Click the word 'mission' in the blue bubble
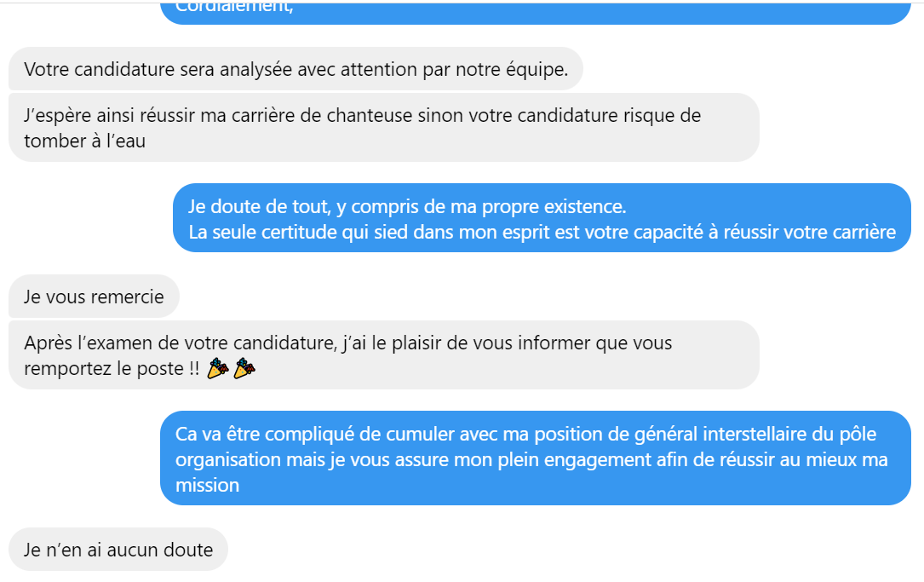Screen dimensions: 924x582 tap(207, 486)
